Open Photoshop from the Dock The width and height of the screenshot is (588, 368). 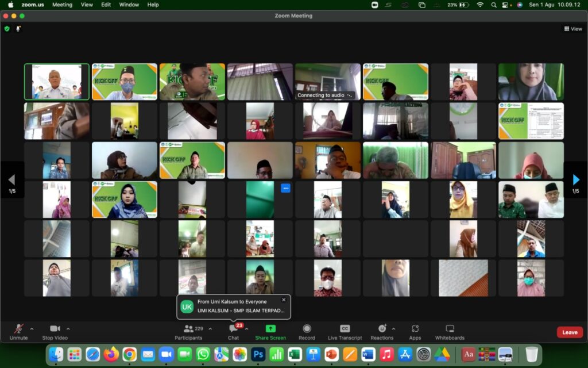[x=258, y=354]
